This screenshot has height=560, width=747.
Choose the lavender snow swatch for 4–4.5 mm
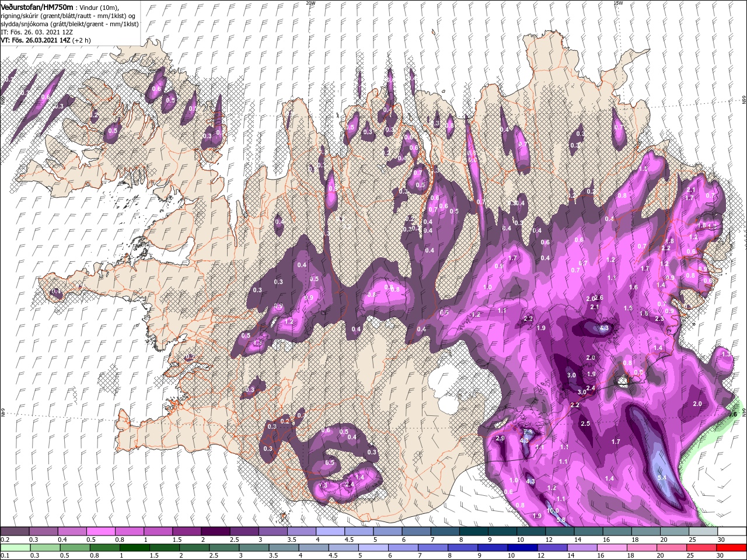click(x=330, y=531)
